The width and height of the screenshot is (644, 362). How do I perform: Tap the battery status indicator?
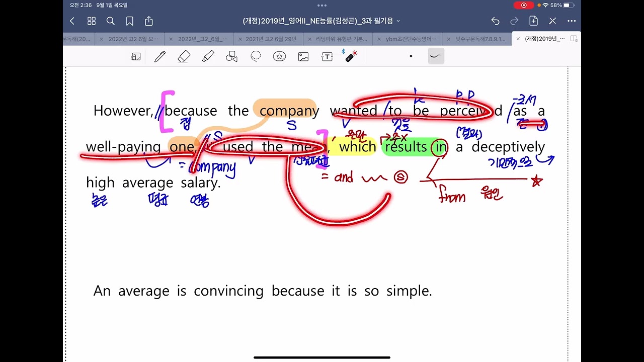point(568,5)
